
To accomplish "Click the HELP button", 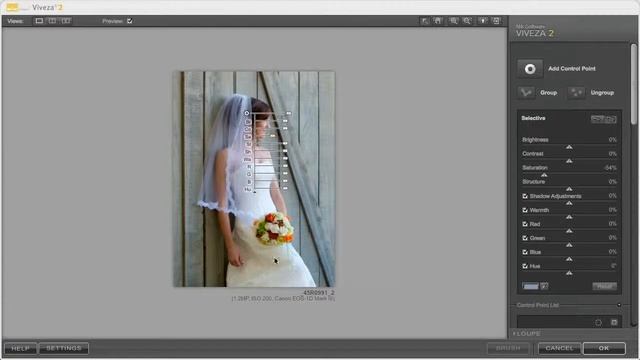I will click(x=20, y=348).
